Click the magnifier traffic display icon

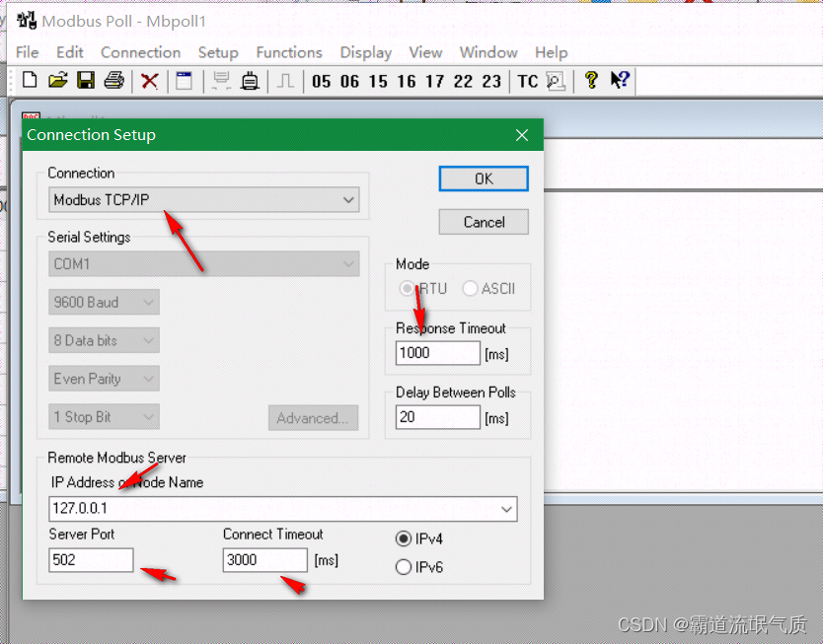[556, 81]
